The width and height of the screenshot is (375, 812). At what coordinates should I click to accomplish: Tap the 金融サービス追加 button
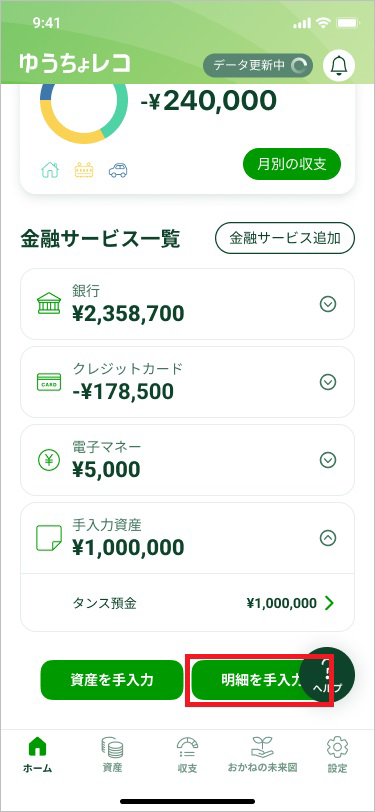pyautogui.click(x=285, y=238)
